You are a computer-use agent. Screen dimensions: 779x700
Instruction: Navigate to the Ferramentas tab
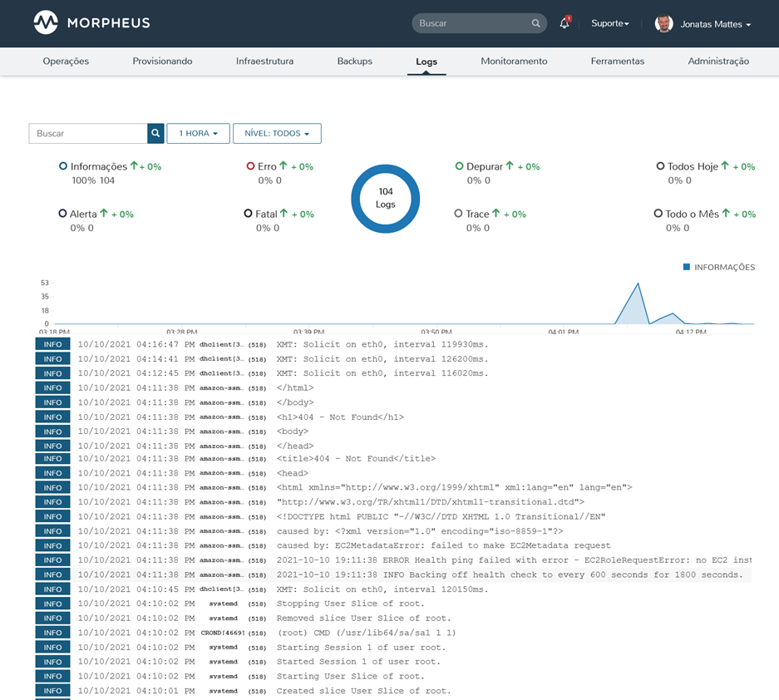(618, 62)
